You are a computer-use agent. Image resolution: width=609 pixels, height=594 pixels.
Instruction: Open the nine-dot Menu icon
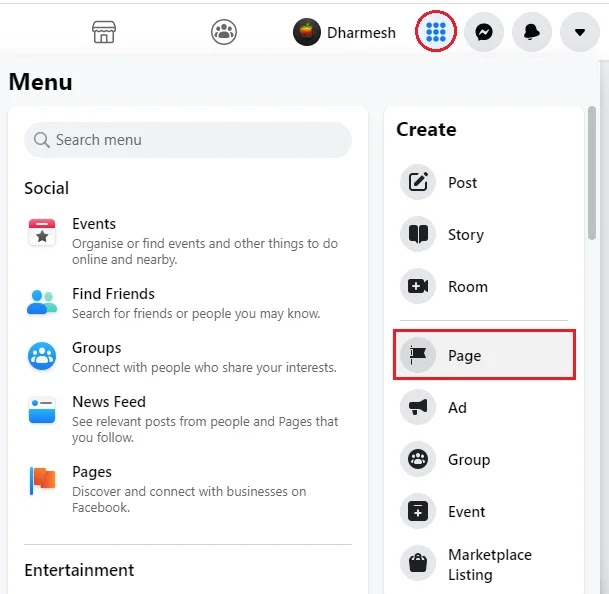click(436, 31)
